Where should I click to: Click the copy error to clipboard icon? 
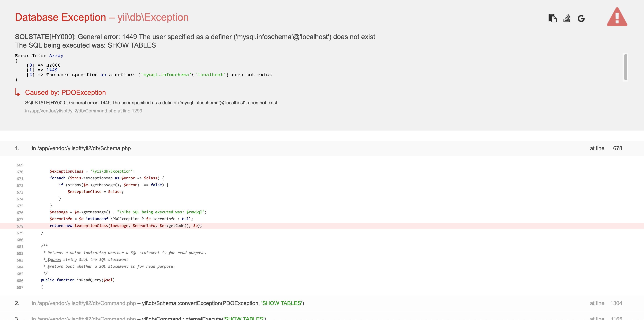pos(552,18)
